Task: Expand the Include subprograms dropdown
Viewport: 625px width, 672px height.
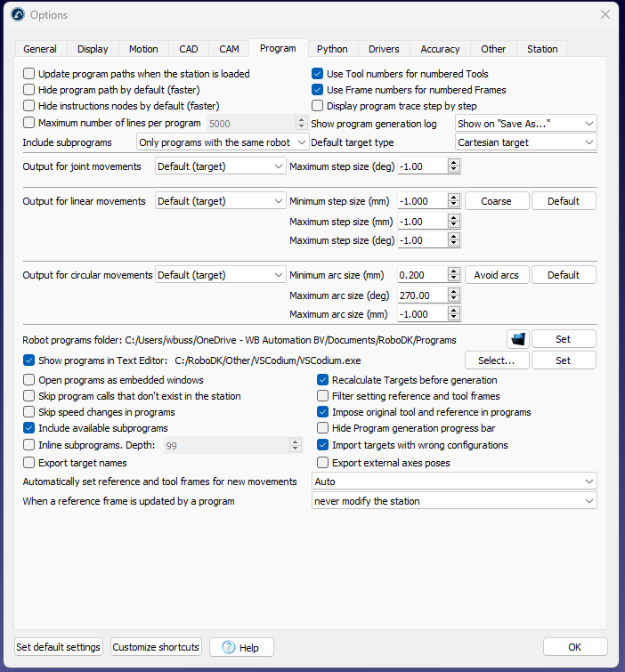Action: click(x=223, y=142)
